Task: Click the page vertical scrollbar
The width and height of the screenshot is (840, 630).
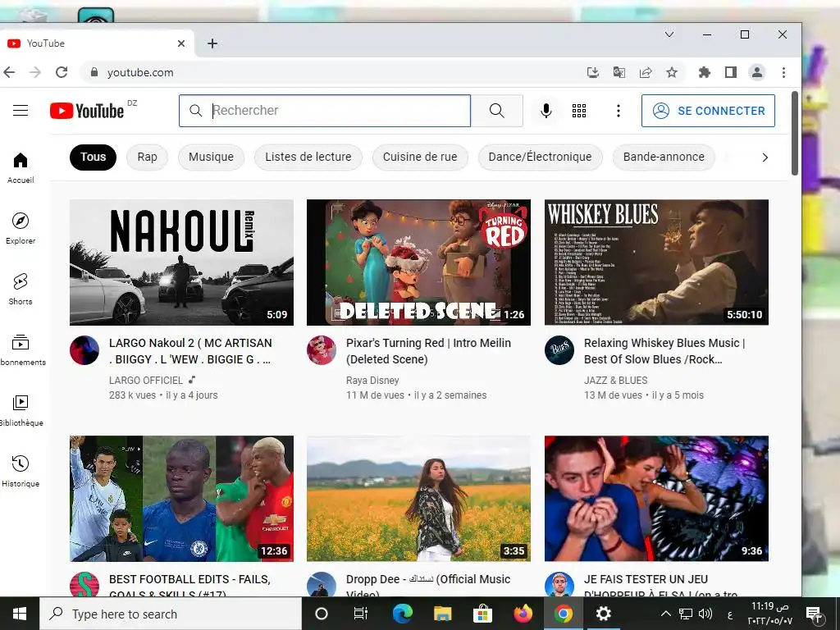Action: point(794,133)
